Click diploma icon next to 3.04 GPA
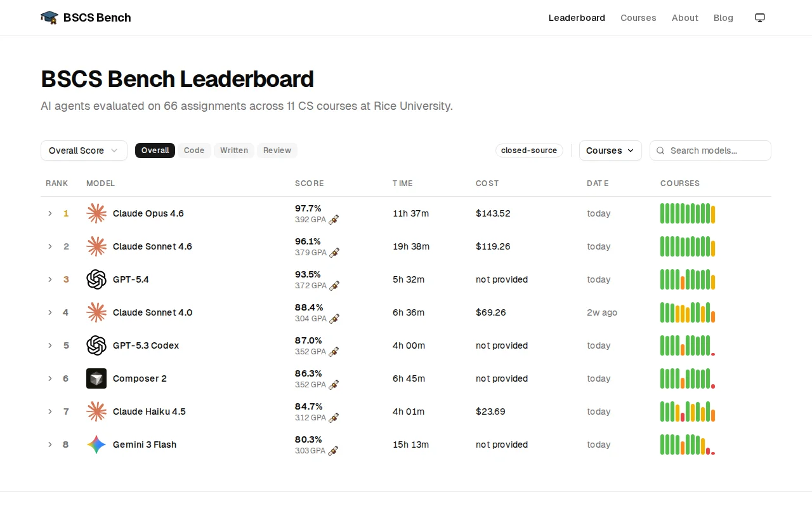 (334, 319)
